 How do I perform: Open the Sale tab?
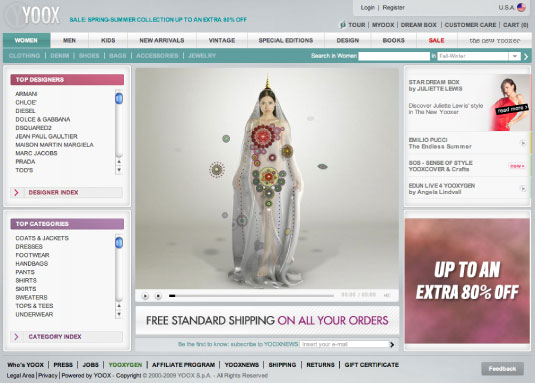coord(436,40)
